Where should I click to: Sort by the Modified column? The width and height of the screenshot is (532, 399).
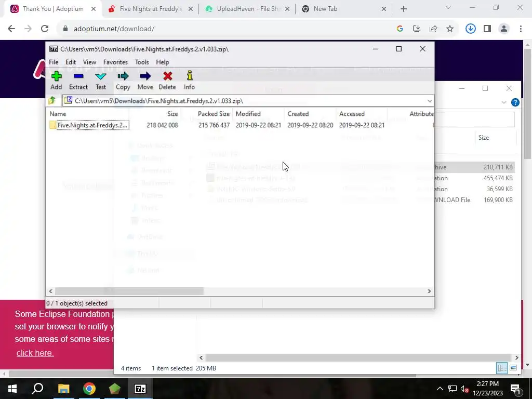248,114
